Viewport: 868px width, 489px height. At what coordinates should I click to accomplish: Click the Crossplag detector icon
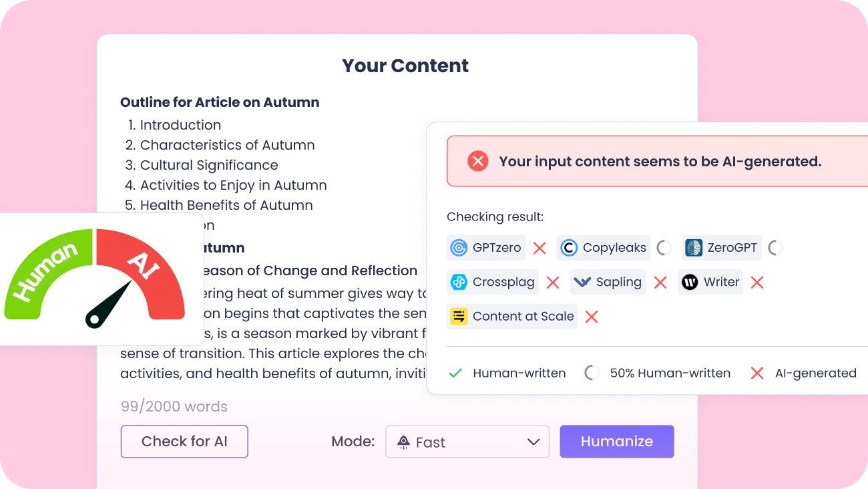point(459,282)
